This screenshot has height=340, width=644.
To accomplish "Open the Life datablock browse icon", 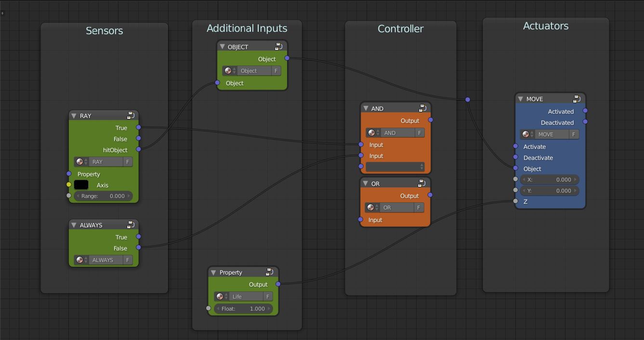I will point(222,297).
